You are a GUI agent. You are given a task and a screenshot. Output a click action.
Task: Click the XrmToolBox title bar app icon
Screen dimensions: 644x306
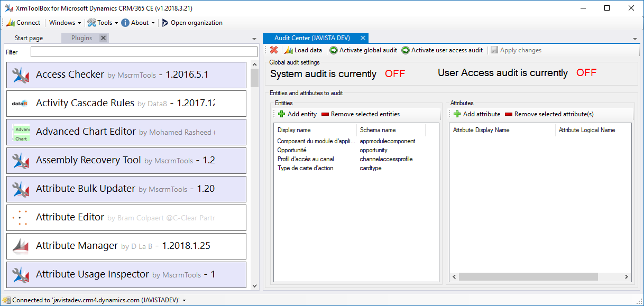click(x=8, y=8)
